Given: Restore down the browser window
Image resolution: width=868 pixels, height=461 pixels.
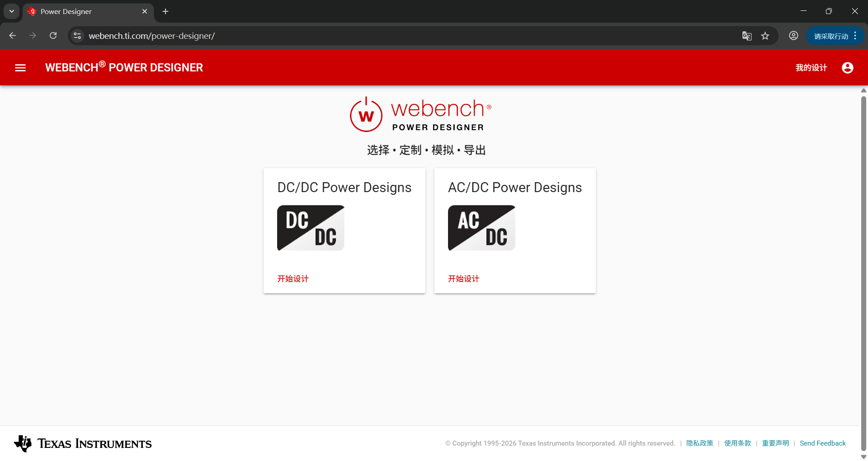Looking at the screenshot, I should (x=829, y=11).
